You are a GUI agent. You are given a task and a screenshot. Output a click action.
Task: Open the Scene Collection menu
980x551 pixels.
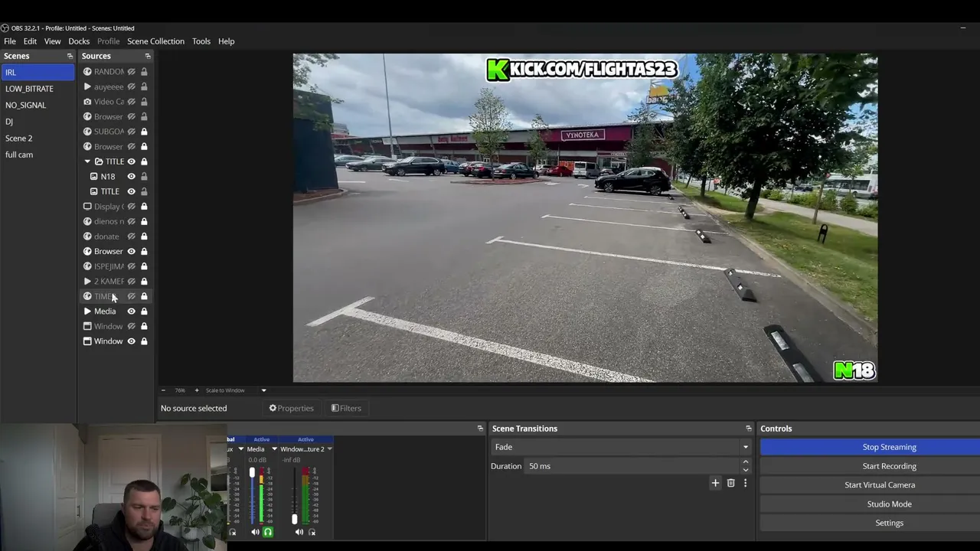click(x=155, y=41)
